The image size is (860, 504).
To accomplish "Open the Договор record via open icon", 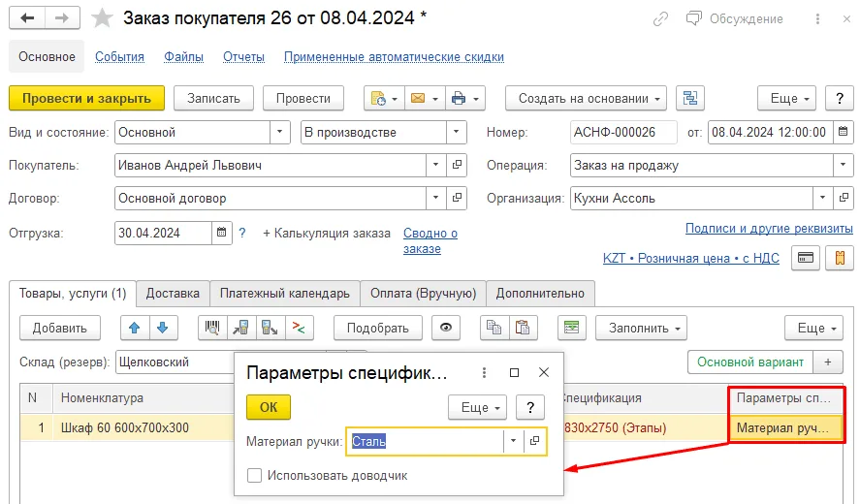I will pos(457,198).
